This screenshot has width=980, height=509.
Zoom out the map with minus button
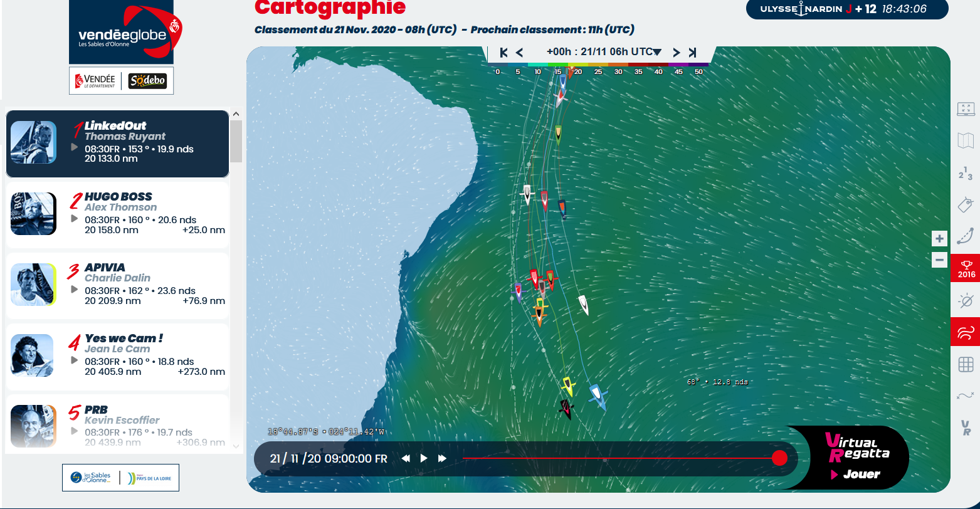pyautogui.click(x=939, y=260)
